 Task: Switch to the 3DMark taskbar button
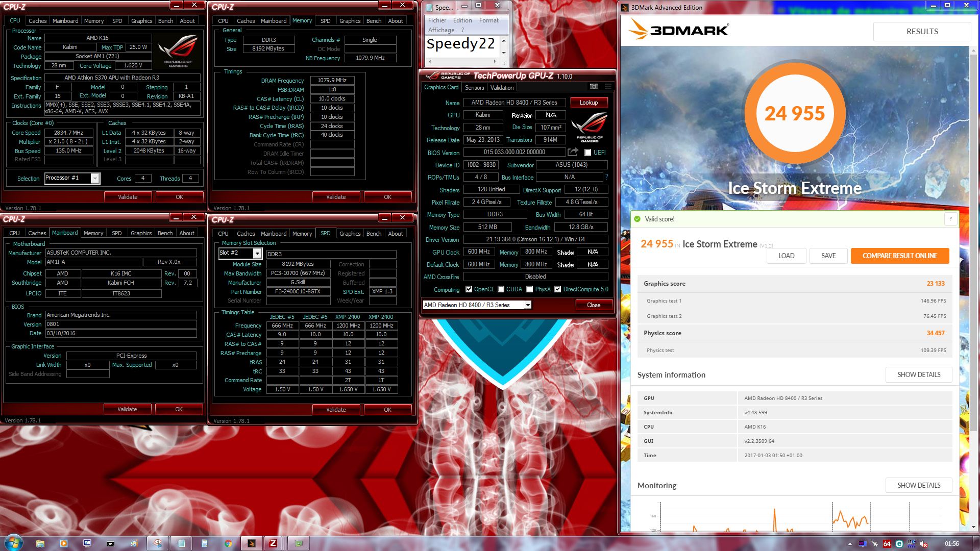point(252,543)
